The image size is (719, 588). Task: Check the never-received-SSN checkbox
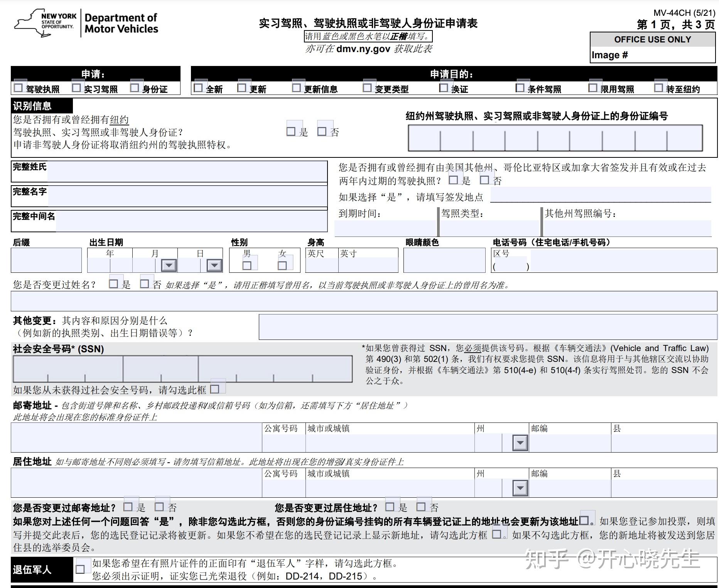tap(215, 389)
